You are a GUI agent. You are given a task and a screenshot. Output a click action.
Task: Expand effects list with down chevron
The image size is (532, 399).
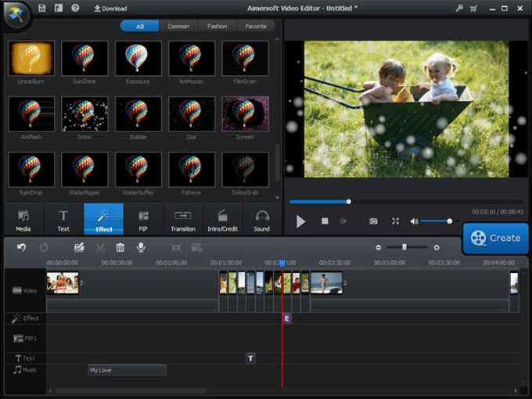pyautogui.click(x=277, y=197)
